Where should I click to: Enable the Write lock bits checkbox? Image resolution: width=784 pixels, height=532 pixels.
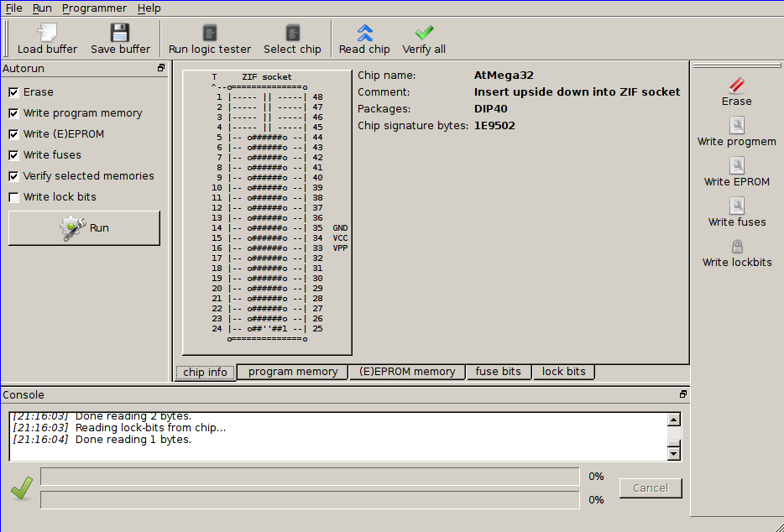tap(13, 197)
